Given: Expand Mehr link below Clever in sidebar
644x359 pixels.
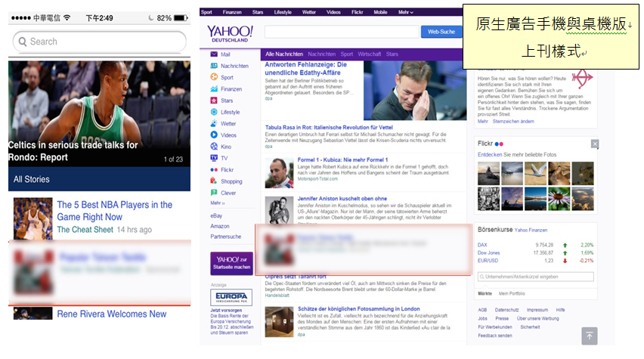Looking at the screenshot, I should [x=217, y=203].
